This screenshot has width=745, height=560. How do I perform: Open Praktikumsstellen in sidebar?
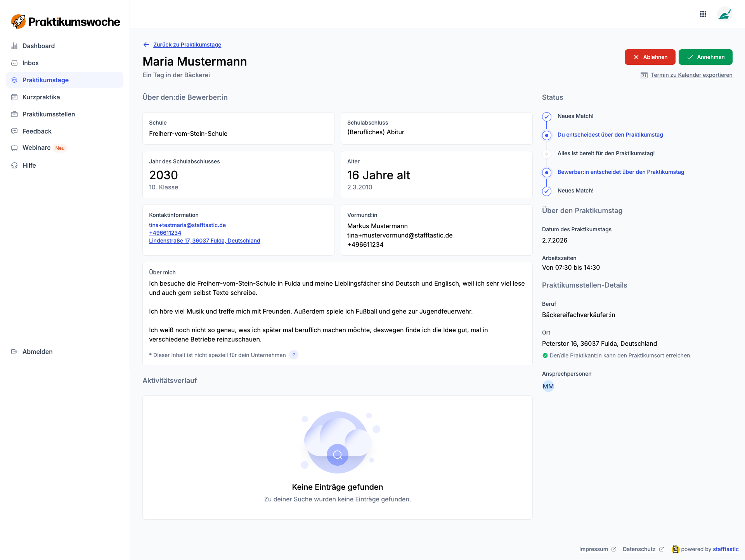click(49, 114)
